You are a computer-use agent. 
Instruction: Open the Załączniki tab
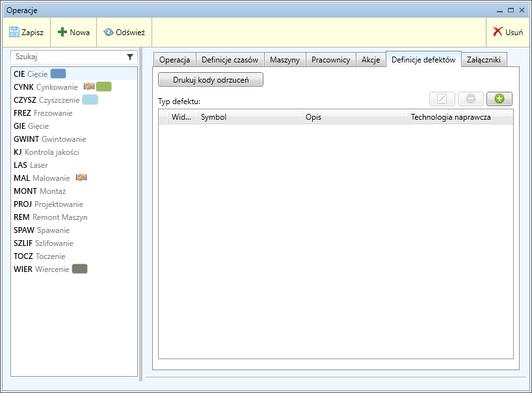484,60
